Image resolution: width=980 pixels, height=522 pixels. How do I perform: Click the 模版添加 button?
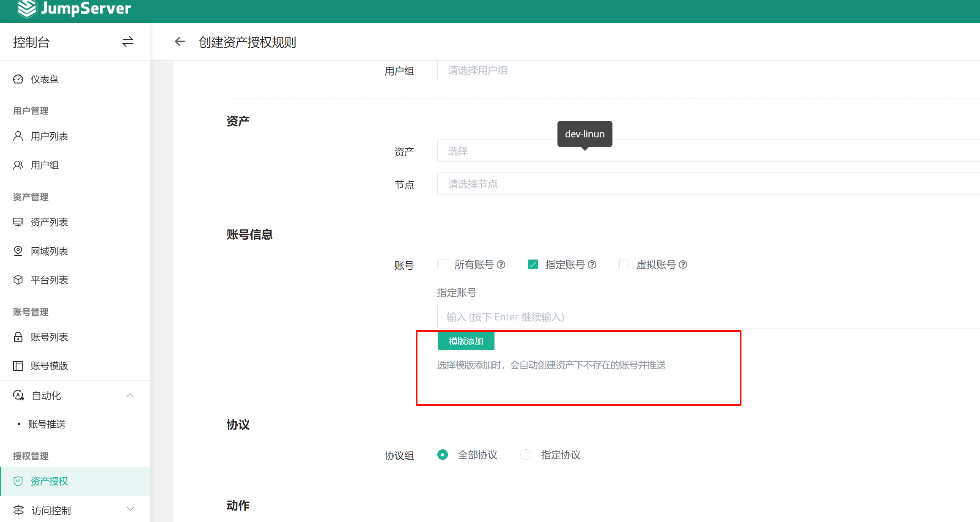(466, 341)
